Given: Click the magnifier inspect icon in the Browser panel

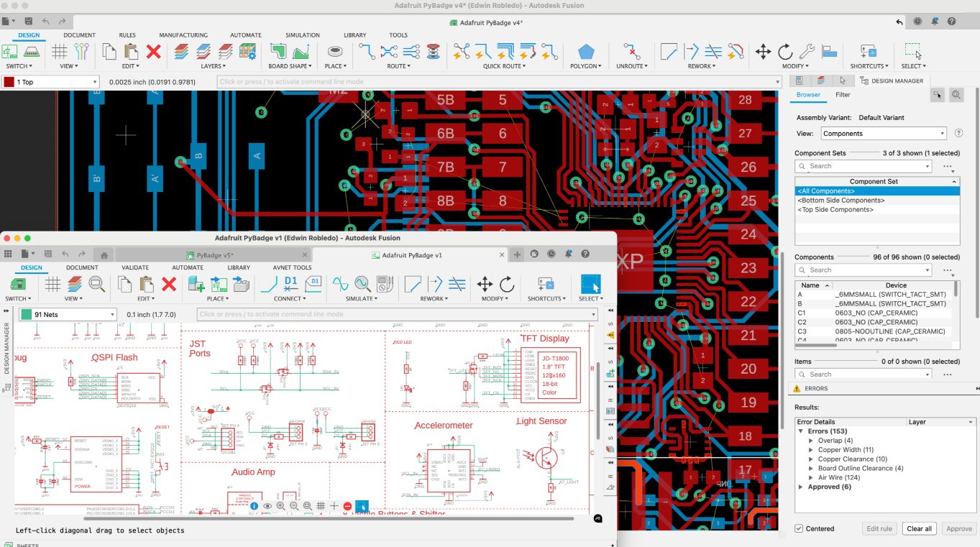Looking at the screenshot, I should coord(956,94).
